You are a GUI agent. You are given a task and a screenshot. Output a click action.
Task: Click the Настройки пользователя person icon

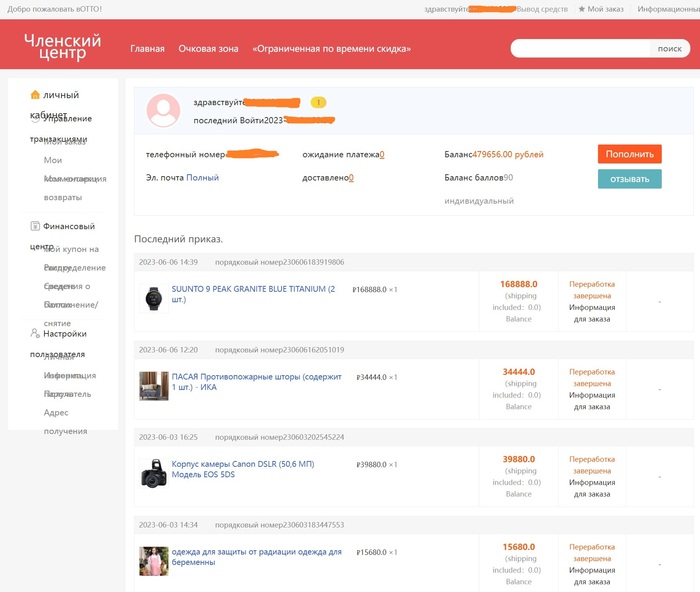coord(35,333)
